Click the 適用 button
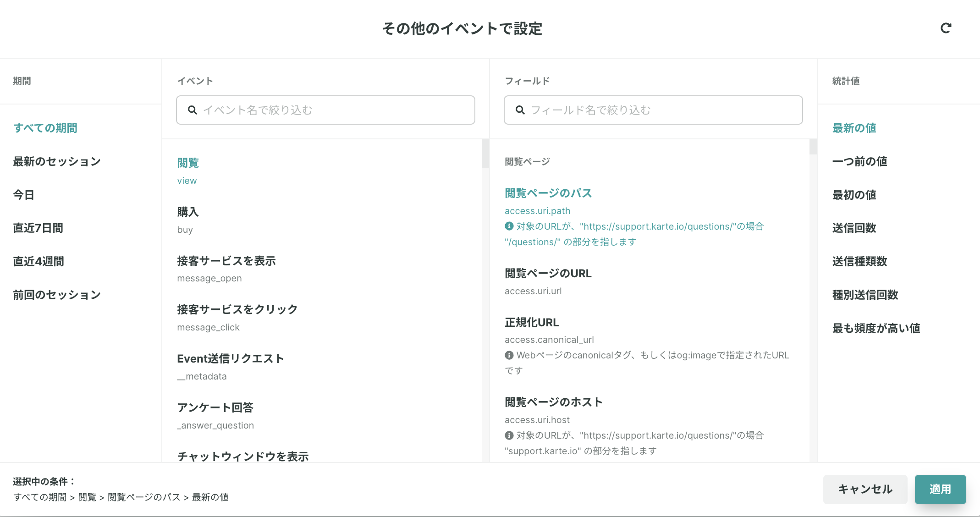The image size is (980, 517). [x=940, y=489]
